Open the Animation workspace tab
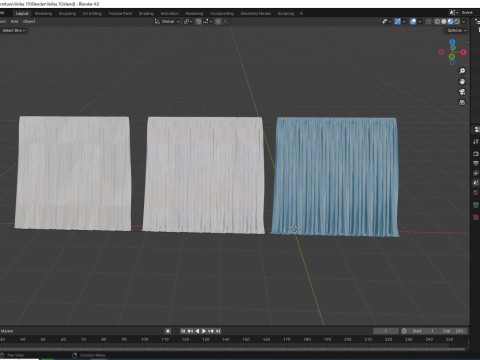This screenshot has width=480, height=360. pyautogui.click(x=170, y=13)
